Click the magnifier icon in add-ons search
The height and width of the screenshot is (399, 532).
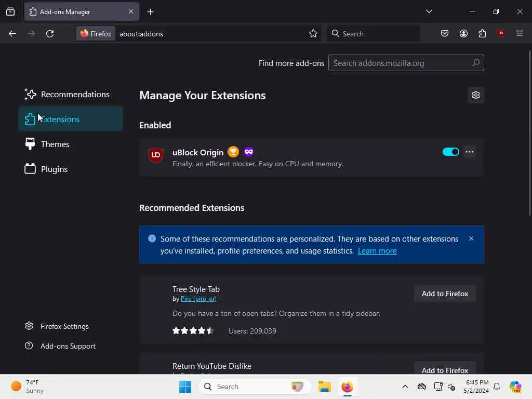point(476,63)
